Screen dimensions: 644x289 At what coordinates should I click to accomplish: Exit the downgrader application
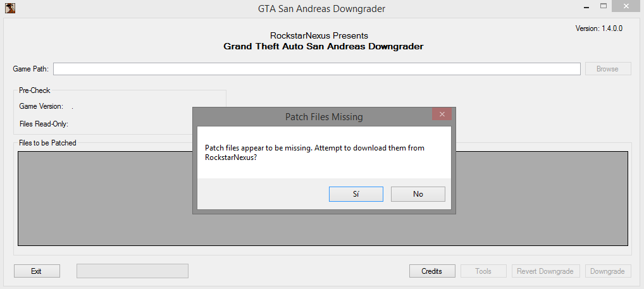(37, 271)
